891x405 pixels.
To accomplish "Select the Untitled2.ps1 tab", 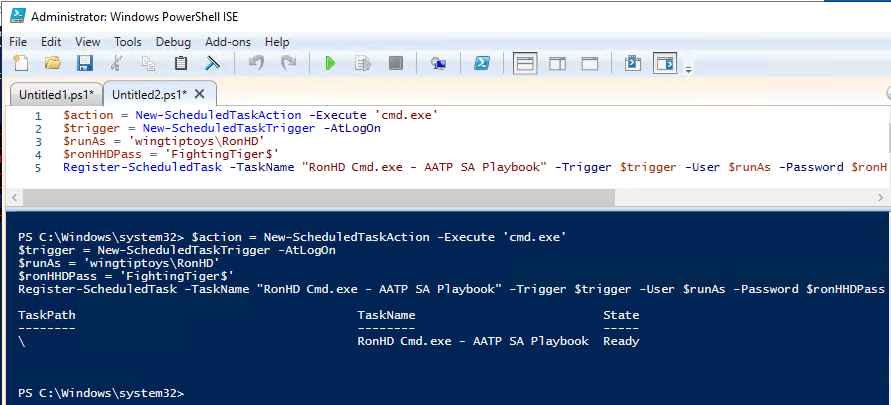I will [150, 94].
